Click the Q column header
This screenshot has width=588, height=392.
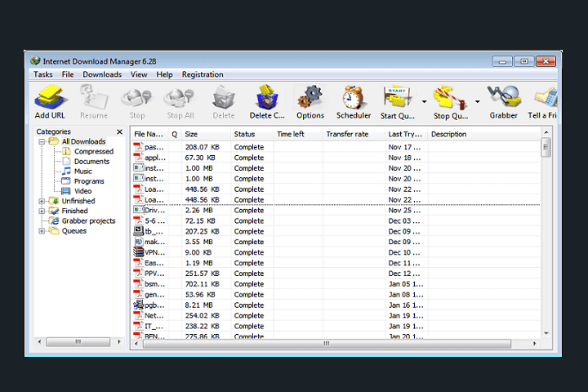175,134
